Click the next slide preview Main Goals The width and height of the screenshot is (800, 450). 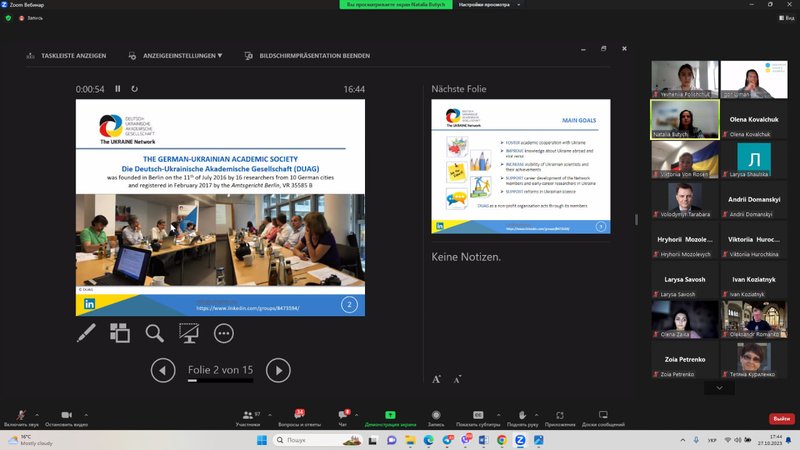520,166
